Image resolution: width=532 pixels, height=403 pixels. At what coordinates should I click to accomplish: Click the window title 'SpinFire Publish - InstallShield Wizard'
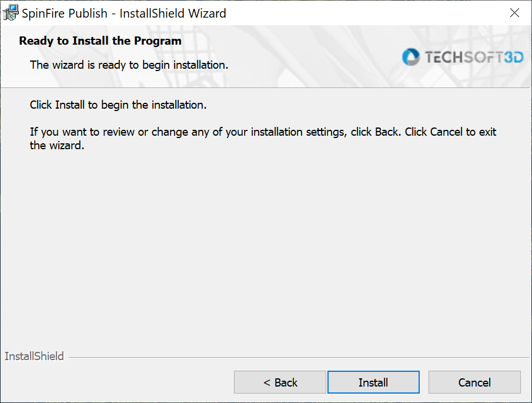pyautogui.click(x=124, y=13)
